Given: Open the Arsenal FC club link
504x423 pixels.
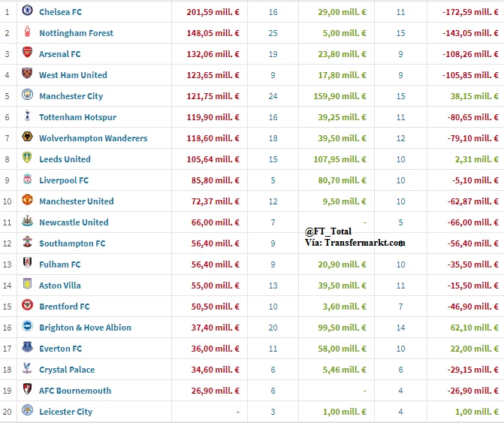Looking at the screenshot, I should 60,54.
